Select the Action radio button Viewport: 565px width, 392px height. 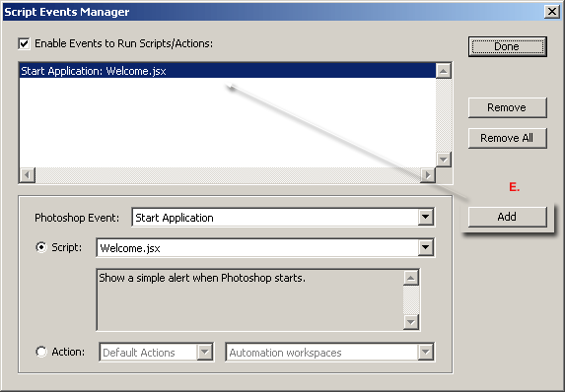pos(41,352)
